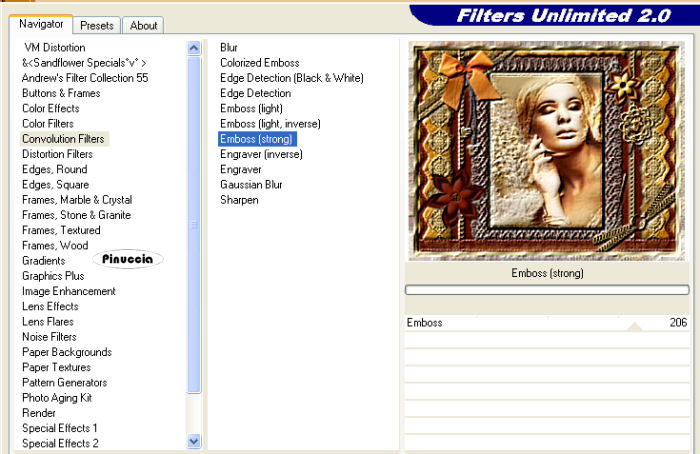Select the Sharpen filter
This screenshot has width=700, height=454.
coord(239,200)
